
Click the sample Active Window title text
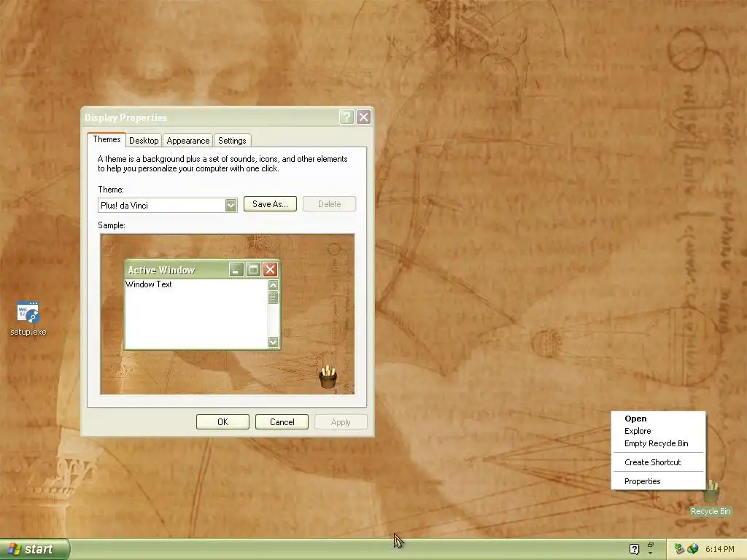click(x=161, y=270)
